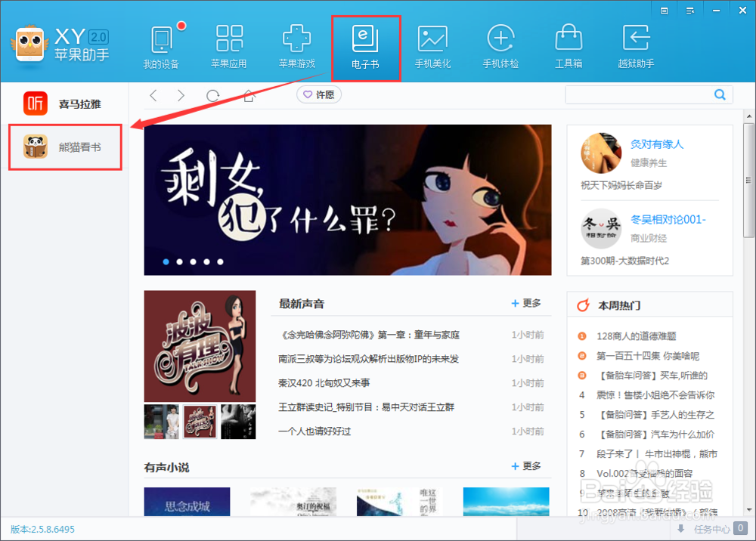Open 苹果游戏 (Apple Games) section

pyautogui.click(x=296, y=48)
